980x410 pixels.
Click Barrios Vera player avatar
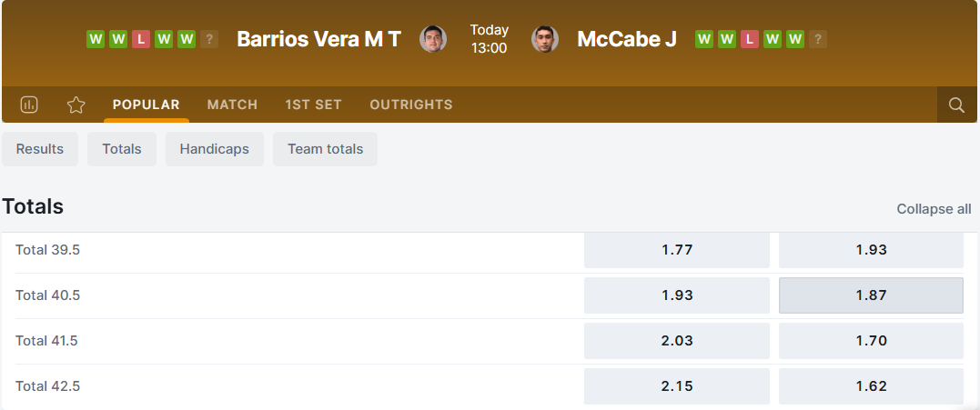pos(433,39)
